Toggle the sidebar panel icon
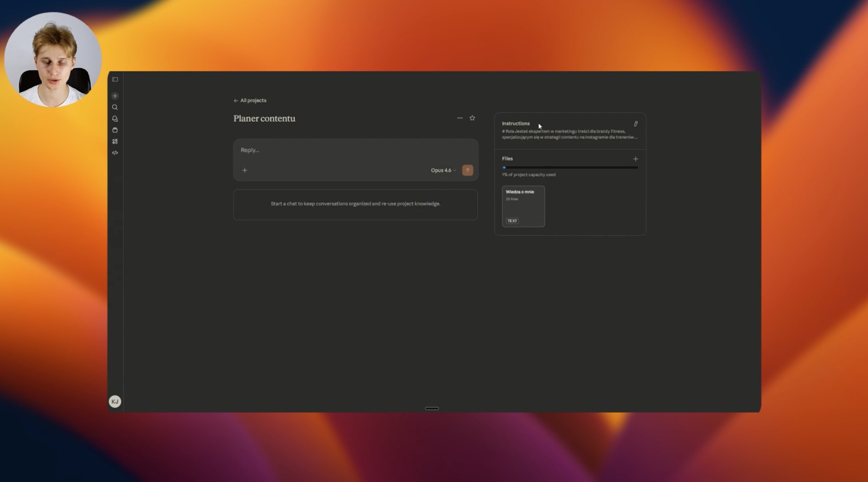 pyautogui.click(x=115, y=79)
